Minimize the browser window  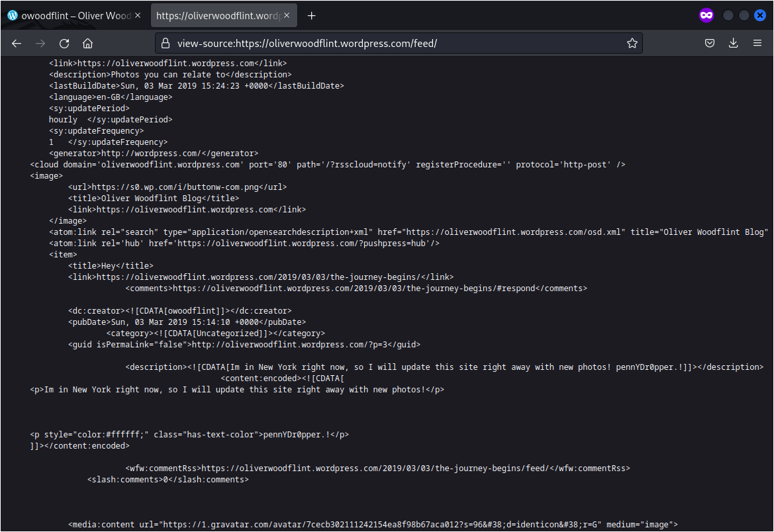pyautogui.click(x=728, y=16)
